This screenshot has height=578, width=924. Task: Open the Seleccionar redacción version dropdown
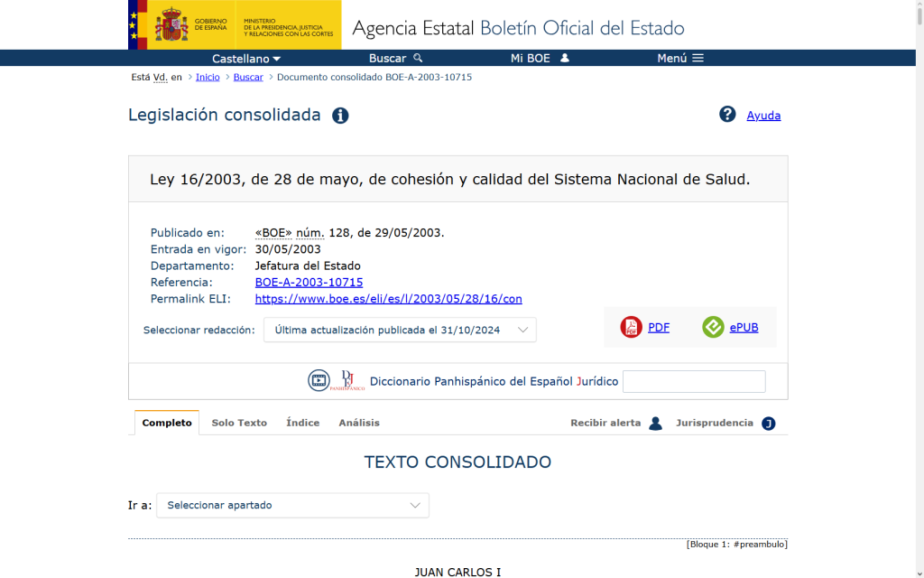[400, 330]
